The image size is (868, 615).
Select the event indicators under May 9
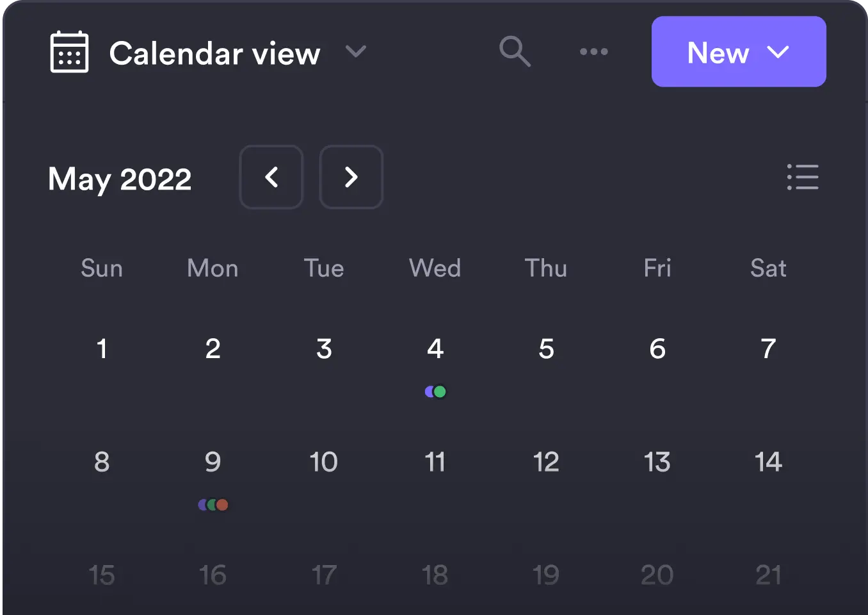click(213, 504)
